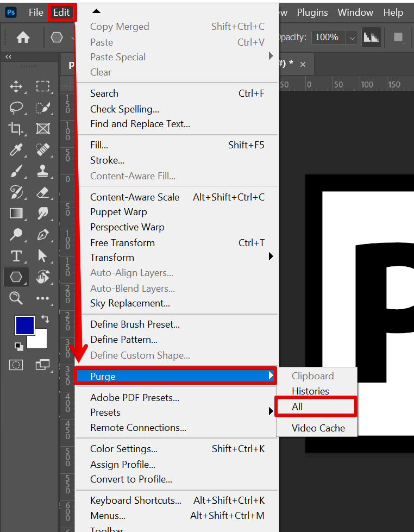Open the Opacity dropdown arrow

coord(352,37)
